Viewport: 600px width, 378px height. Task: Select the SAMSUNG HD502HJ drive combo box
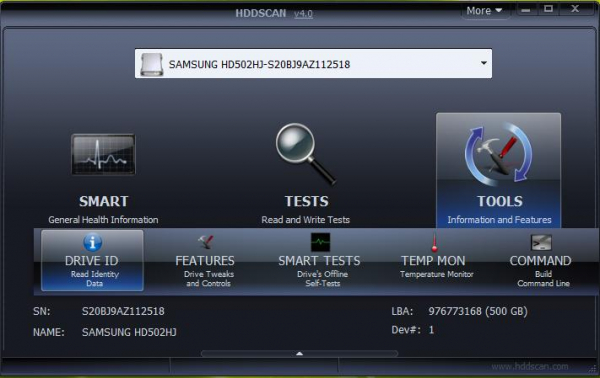coord(313,64)
